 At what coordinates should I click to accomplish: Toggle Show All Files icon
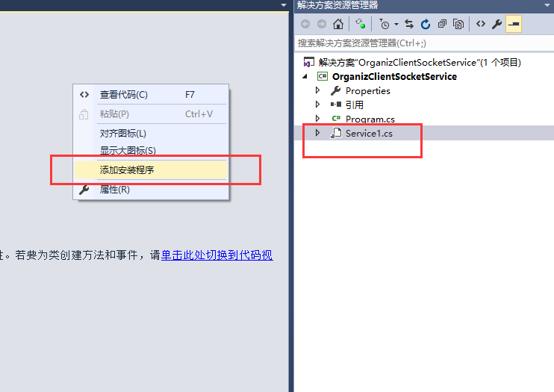coord(458,24)
